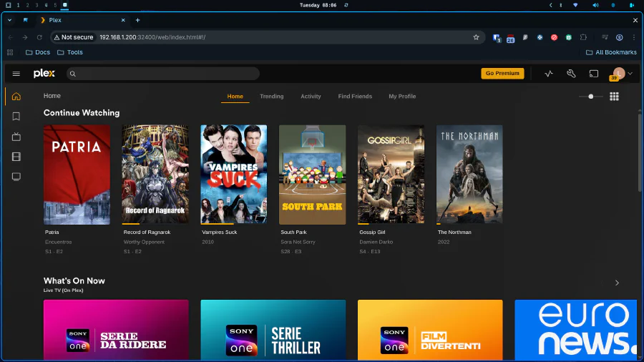Open TV Shows monitor icon in sidebar
The image size is (644, 362).
[16, 177]
